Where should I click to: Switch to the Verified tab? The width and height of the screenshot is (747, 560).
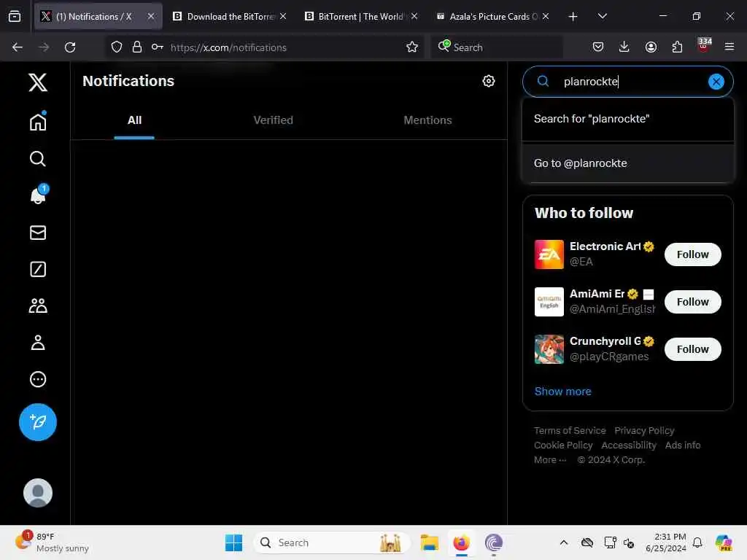273,120
